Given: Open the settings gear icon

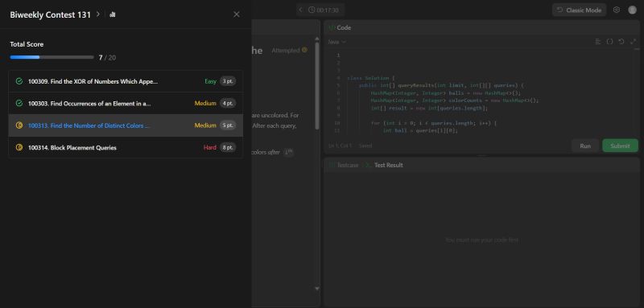Looking at the screenshot, I should point(617,10).
